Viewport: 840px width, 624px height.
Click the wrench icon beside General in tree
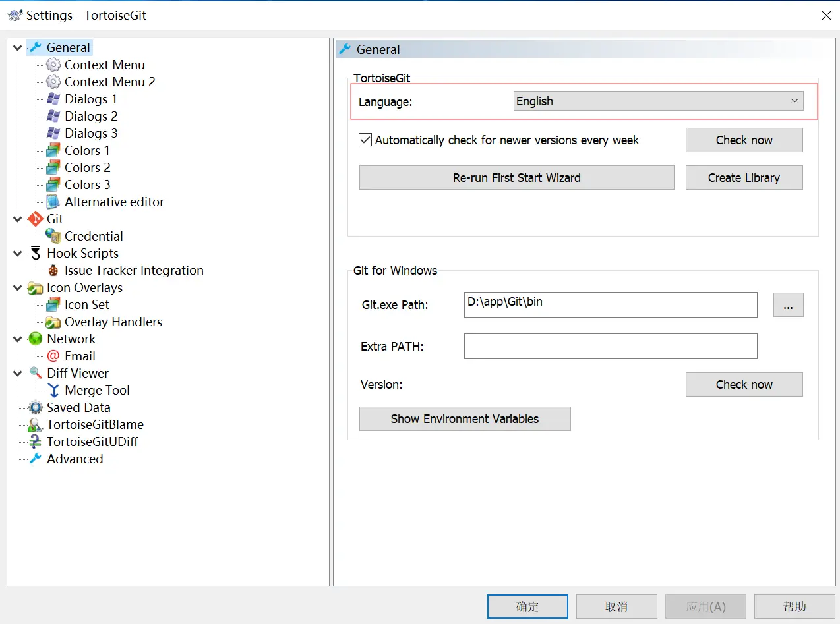[x=35, y=47]
